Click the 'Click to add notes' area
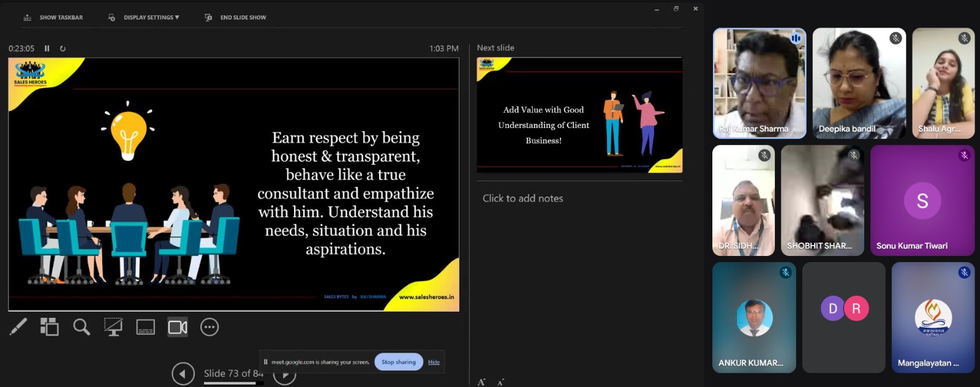Image resolution: width=980 pixels, height=387 pixels. [x=522, y=198]
